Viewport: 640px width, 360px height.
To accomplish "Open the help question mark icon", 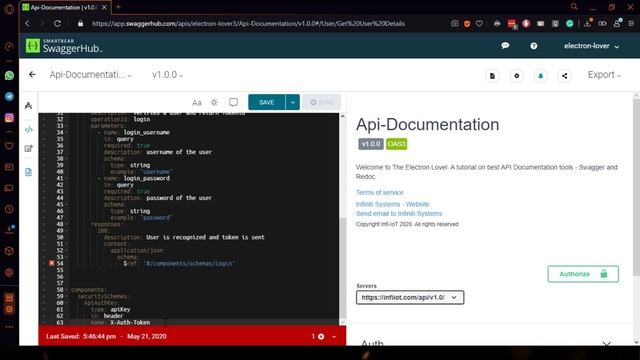I will (x=533, y=46).
